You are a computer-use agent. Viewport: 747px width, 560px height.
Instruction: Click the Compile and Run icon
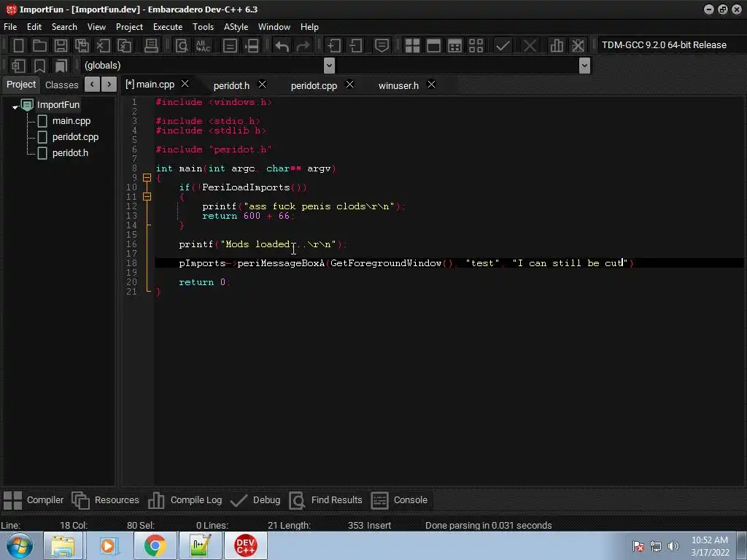[x=455, y=46]
